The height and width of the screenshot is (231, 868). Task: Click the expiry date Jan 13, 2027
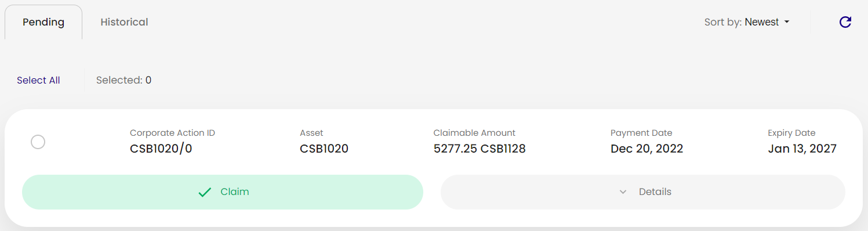click(802, 149)
